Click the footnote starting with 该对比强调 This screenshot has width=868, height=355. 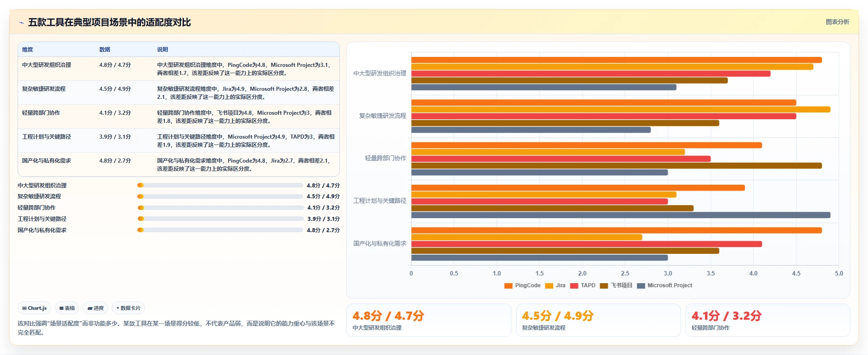[176, 328]
